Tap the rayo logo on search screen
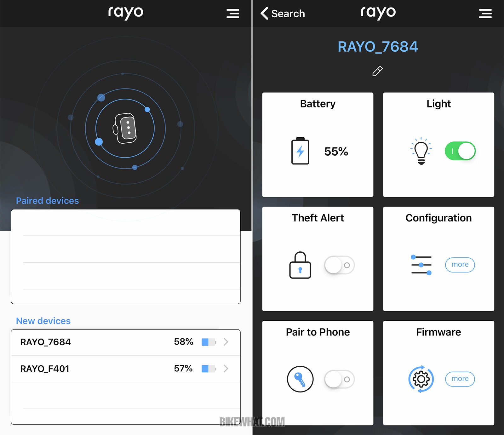Screen dimensions: 504x435 pos(126,13)
